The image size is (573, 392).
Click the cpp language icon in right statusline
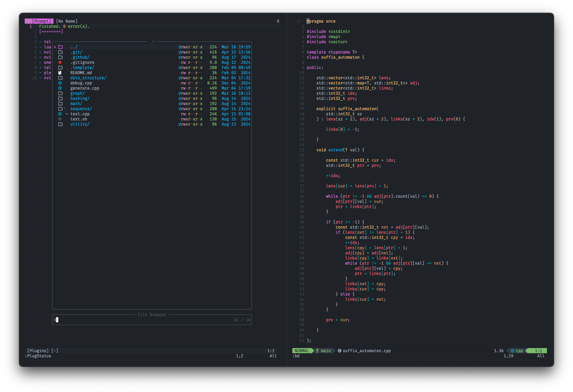pos(512,351)
